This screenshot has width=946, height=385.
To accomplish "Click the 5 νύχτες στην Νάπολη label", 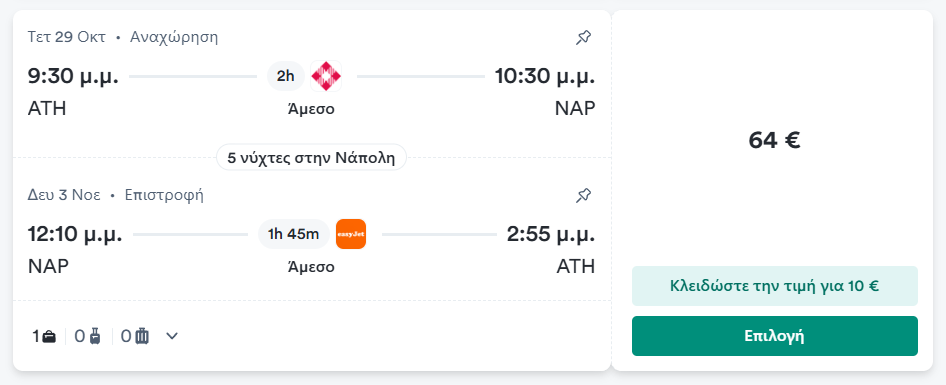I will (x=311, y=159).
